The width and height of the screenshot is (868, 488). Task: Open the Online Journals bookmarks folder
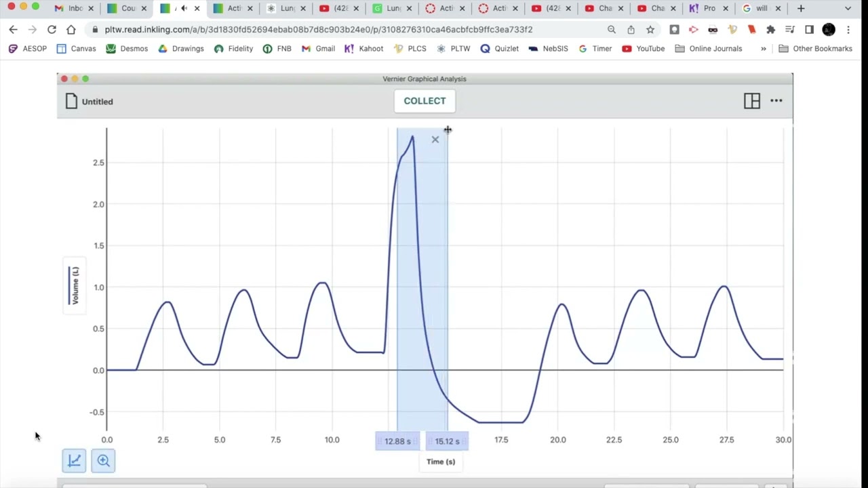(709, 49)
